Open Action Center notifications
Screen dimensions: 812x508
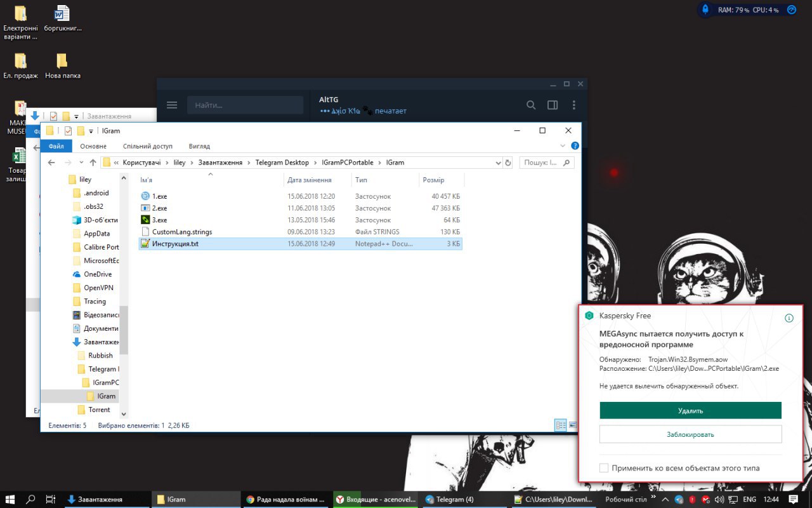point(792,499)
